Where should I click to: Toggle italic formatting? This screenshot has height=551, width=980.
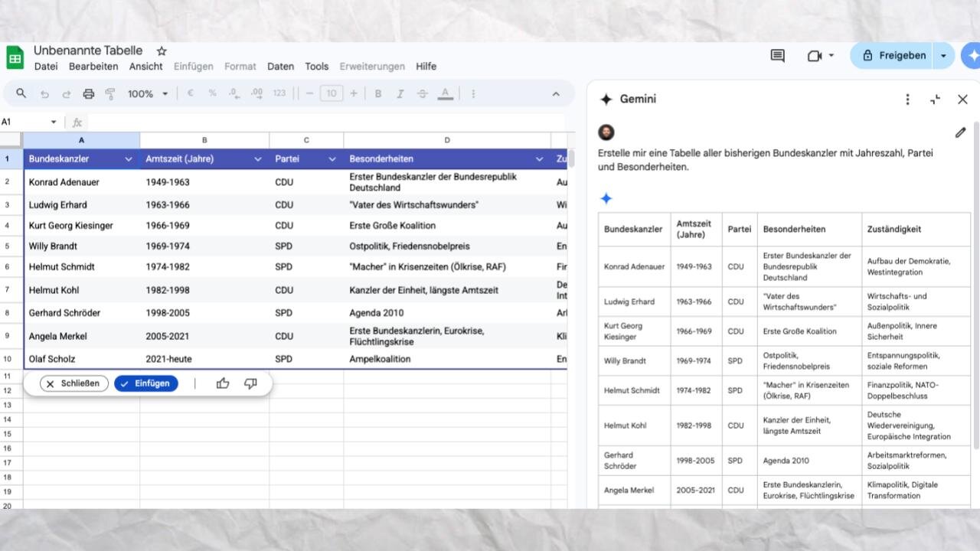tap(400, 93)
